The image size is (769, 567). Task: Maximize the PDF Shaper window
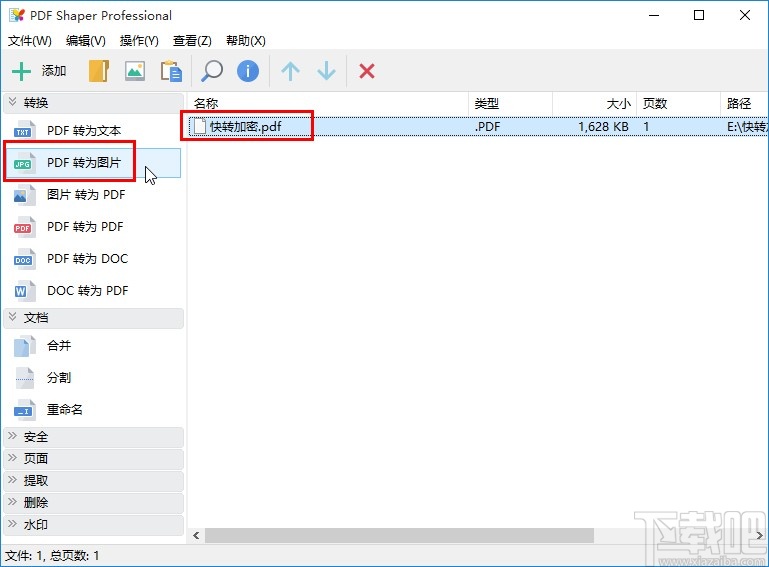click(699, 15)
